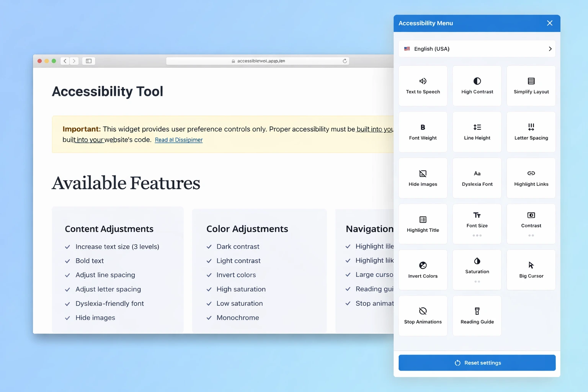Toggle Font Weight bold option
This screenshot has width=588, height=392.
tap(423, 132)
